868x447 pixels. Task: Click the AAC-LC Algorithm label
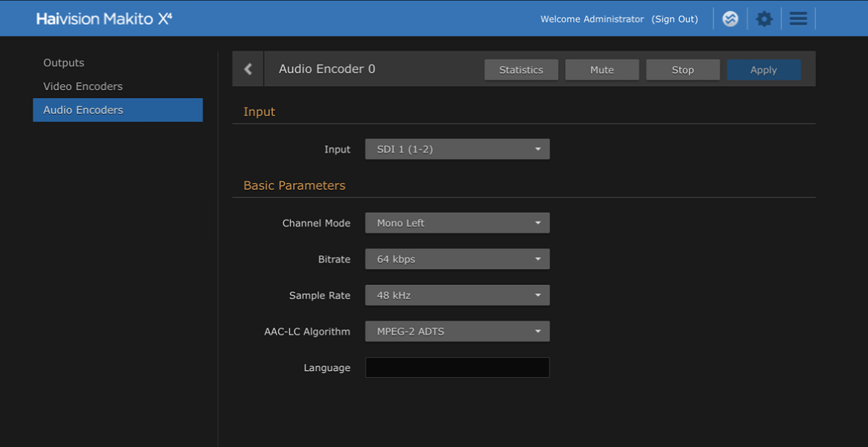click(307, 332)
